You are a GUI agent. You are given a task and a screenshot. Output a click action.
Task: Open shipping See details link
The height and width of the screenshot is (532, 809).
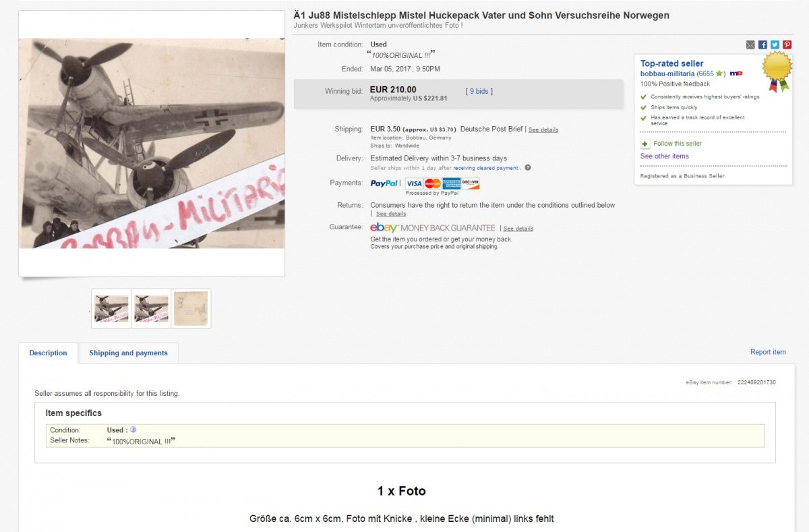tap(543, 129)
